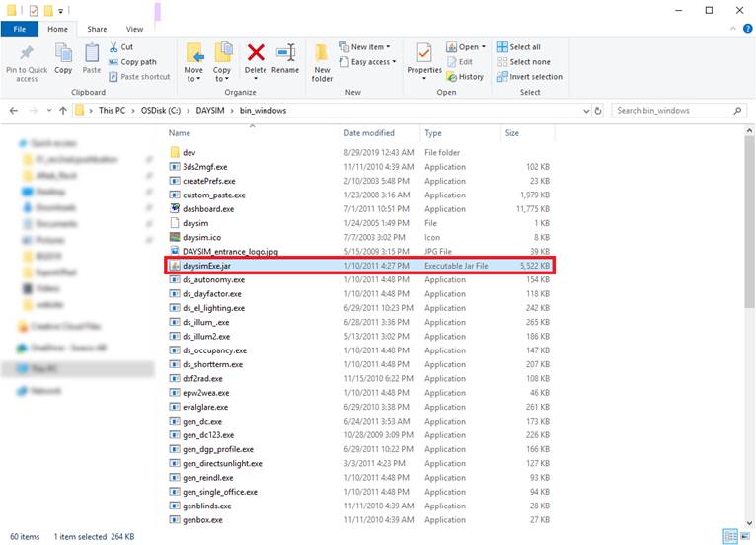Go up one folder level
This screenshot has height=545, width=756.
[63, 111]
